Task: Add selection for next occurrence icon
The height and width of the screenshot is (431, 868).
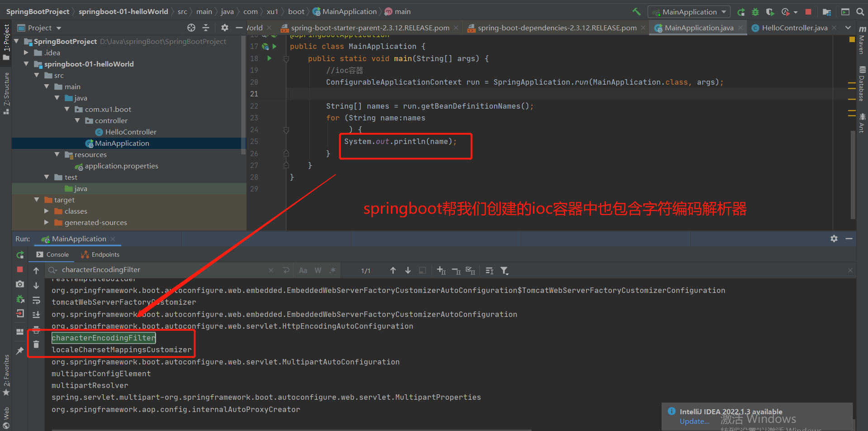Action: tap(441, 270)
